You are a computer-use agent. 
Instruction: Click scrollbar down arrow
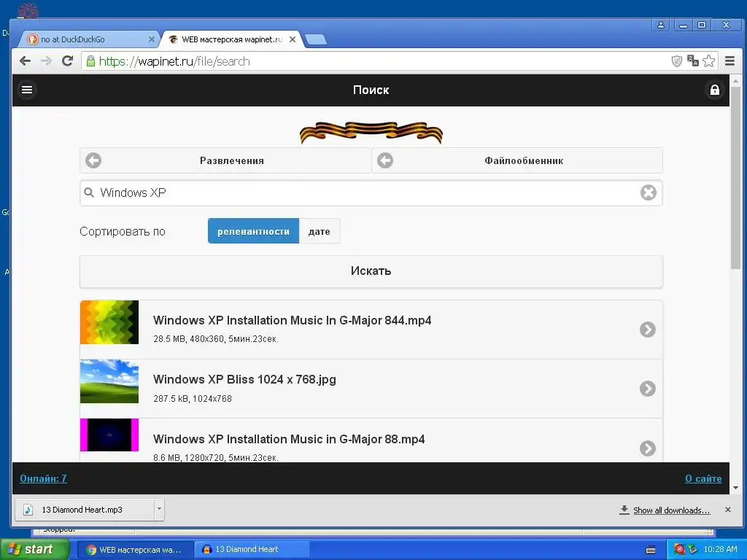point(736,488)
